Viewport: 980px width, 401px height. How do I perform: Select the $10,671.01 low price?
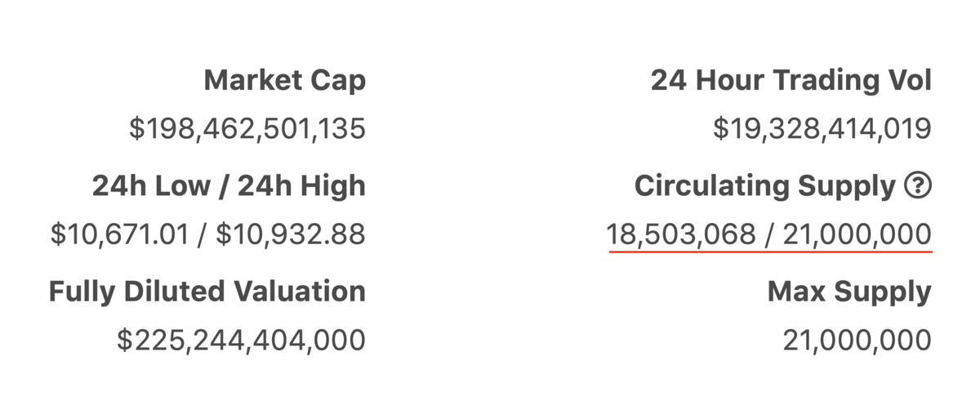pos(119,235)
